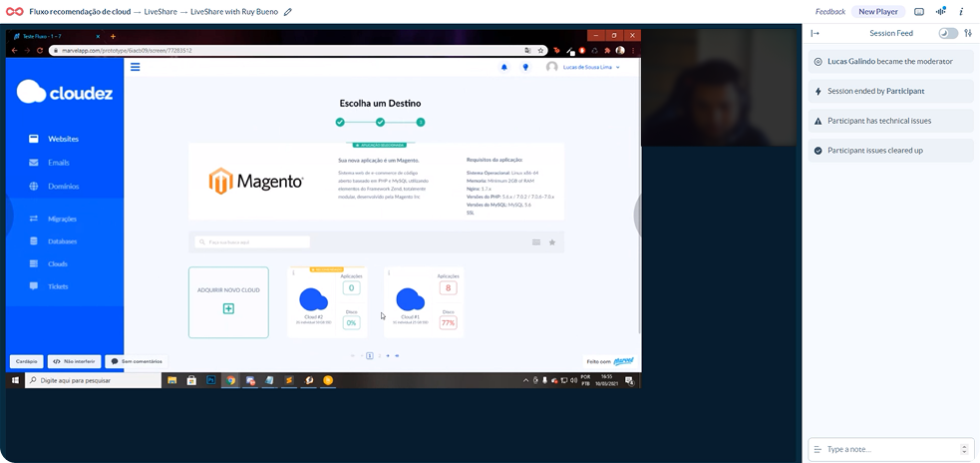
Task: Open Session Feed filter settings icon
Action: pyautogui.click(x=968, y=33)
